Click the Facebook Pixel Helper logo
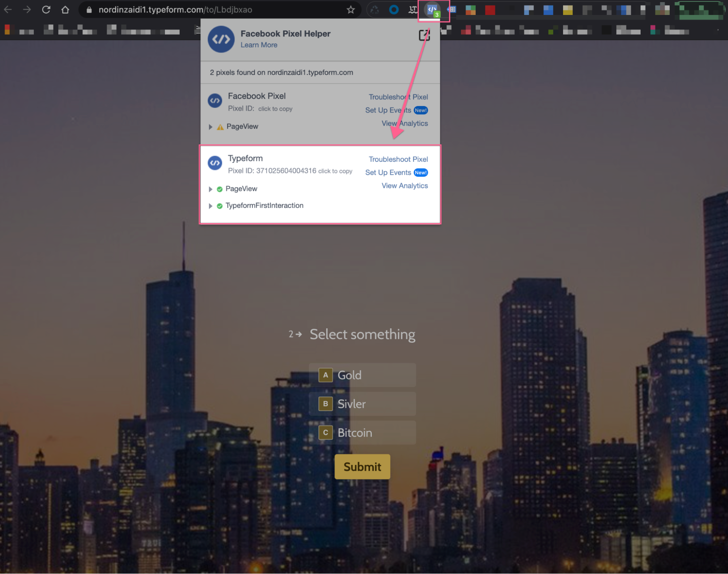728x574 pixels. pos(221,39)
